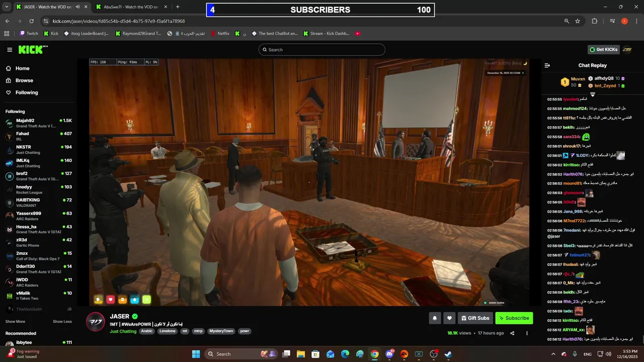Go back to the previous page

(7, 21)
